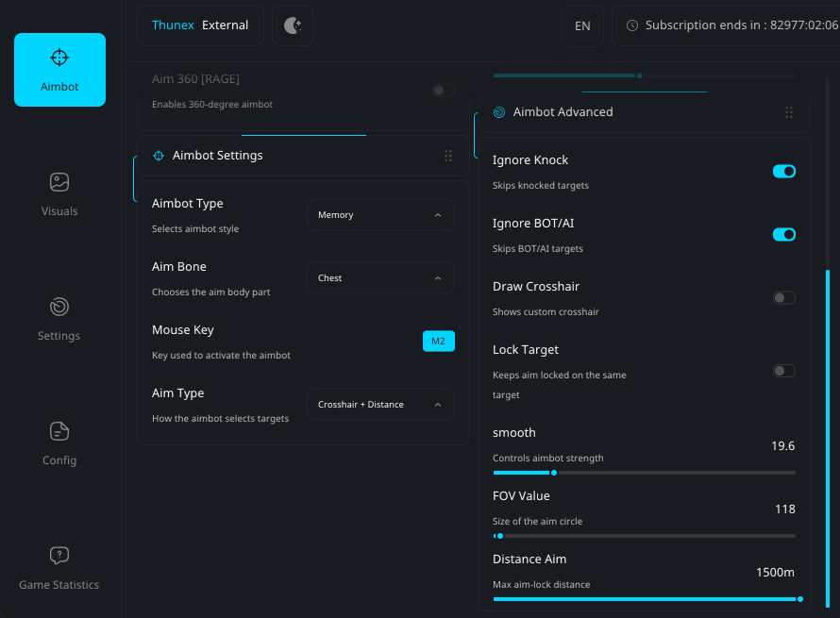The width and height of the screenshot is (840, 618).
Task: Enable the Draw Crosshair toggle
Action: point(784,298)
